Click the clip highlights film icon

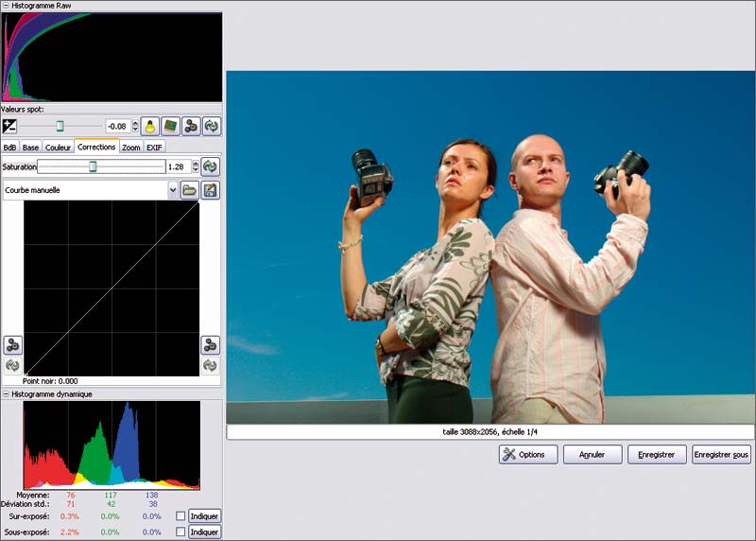click(x=170, y=126)
